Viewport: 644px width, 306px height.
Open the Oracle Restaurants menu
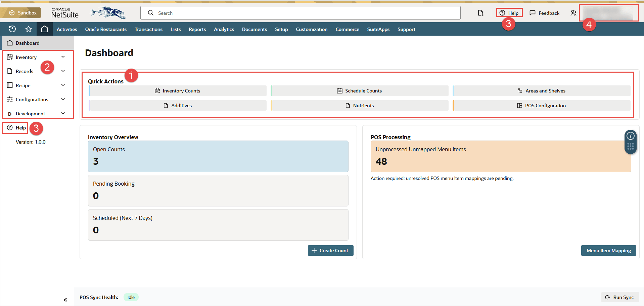click(x=106, y=29)
